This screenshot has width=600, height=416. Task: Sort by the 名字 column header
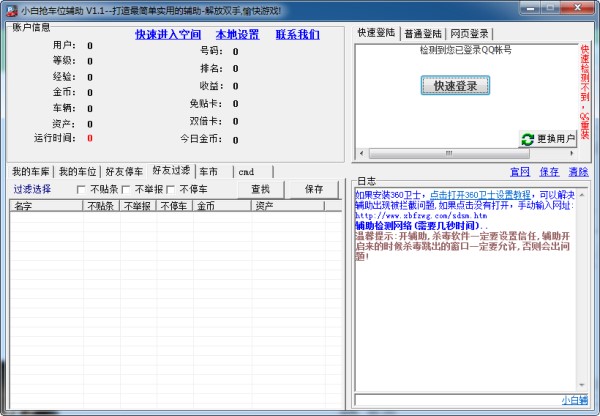(x=46, y=206)
